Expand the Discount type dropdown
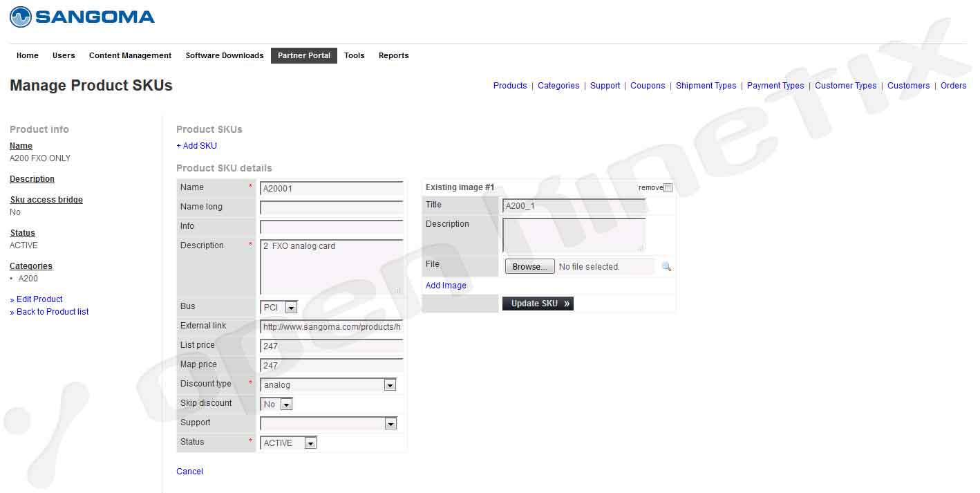Screen dimensions: 980x493 coord(328,384)
